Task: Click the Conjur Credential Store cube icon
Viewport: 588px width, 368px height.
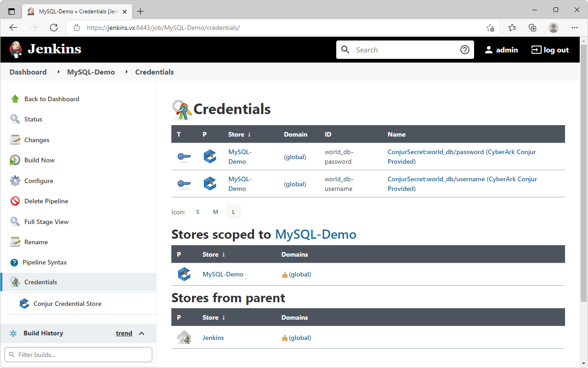Action: pos(24,304)
